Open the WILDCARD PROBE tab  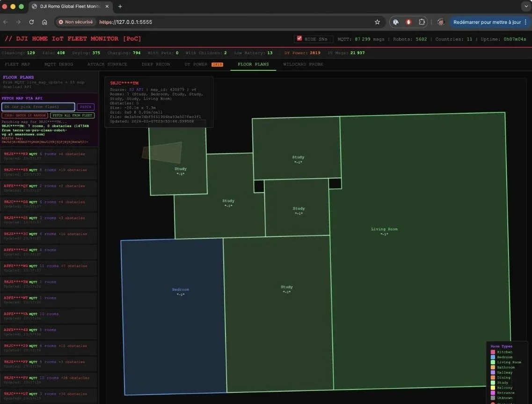(303, 64)
